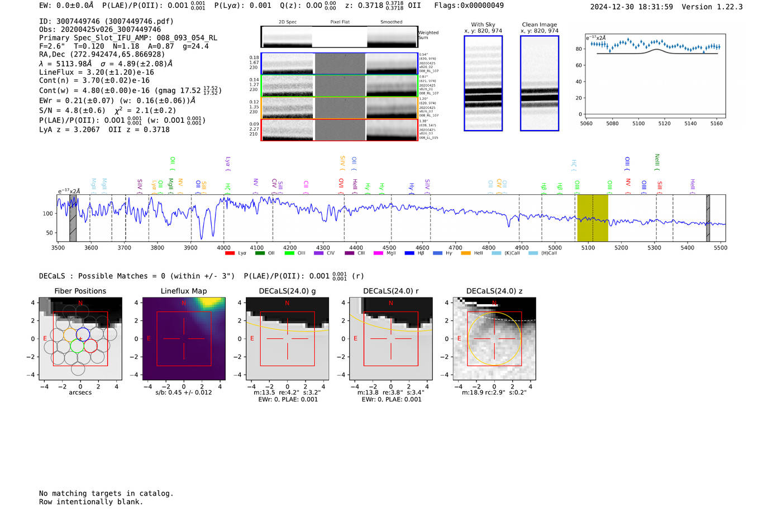The image size is (782, 532).
Task: Click the Flags:0x00000049 text
Action: (469, 5)
